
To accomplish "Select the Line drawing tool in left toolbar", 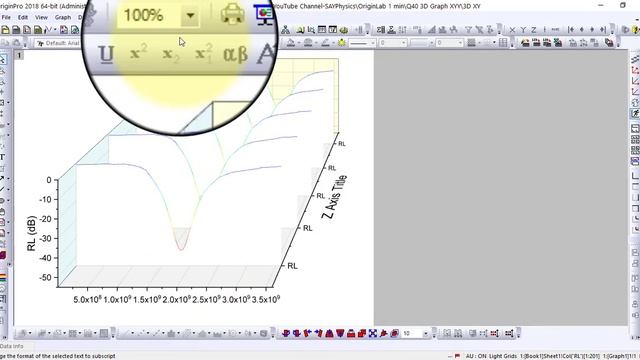I will point(2,189).
